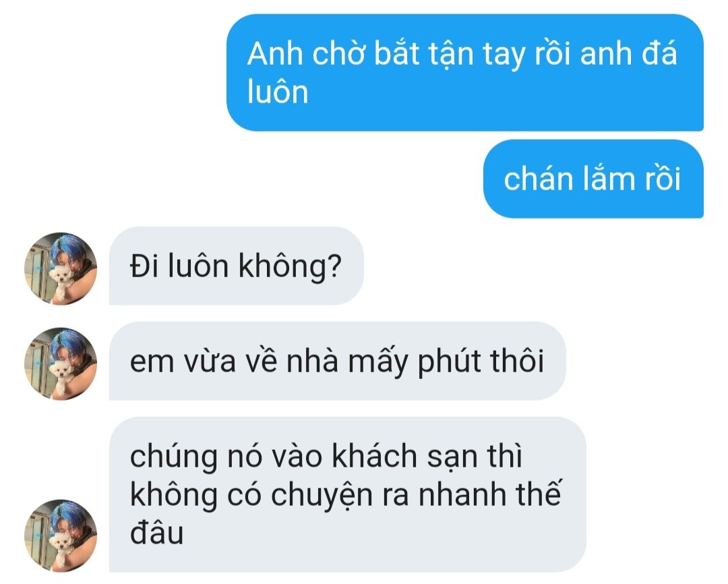Select the blue 'chán lắm rồi' bubble
728x584 pixels.
pyautogui.click(x=593, y=179)
